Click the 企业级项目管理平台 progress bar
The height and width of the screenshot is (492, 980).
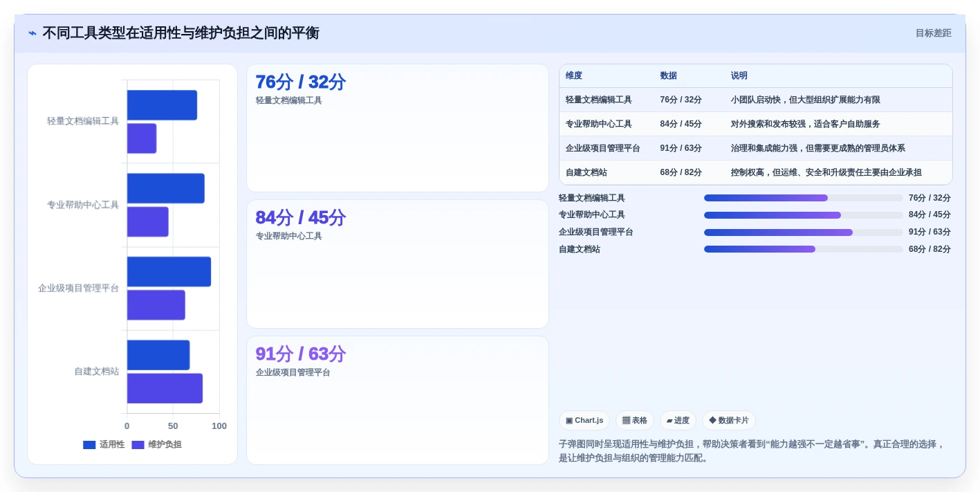point(803,233)
